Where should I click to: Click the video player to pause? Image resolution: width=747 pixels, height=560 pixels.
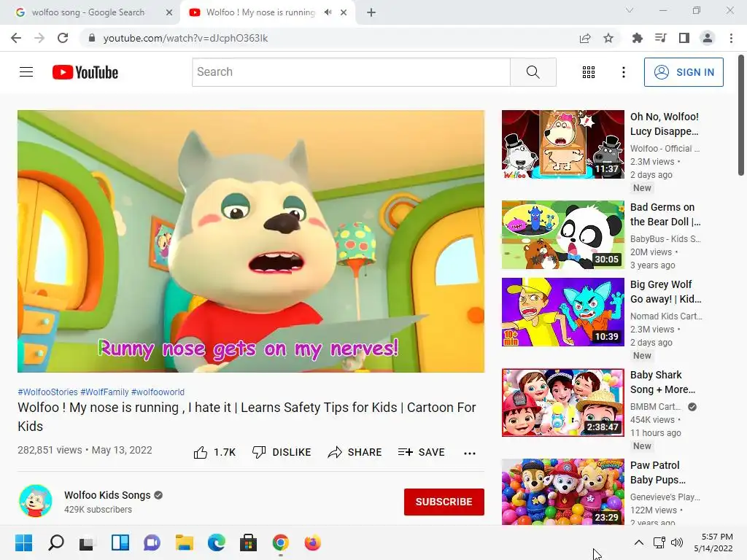pyautogui.click(x=251, y=241)
